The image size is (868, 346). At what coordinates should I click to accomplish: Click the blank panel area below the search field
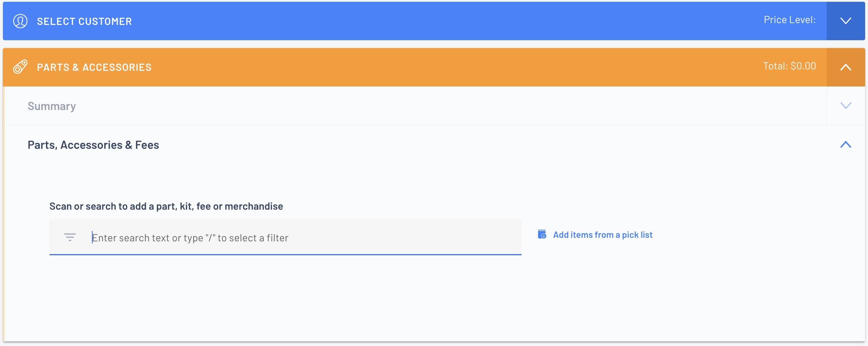coord(428,299)
